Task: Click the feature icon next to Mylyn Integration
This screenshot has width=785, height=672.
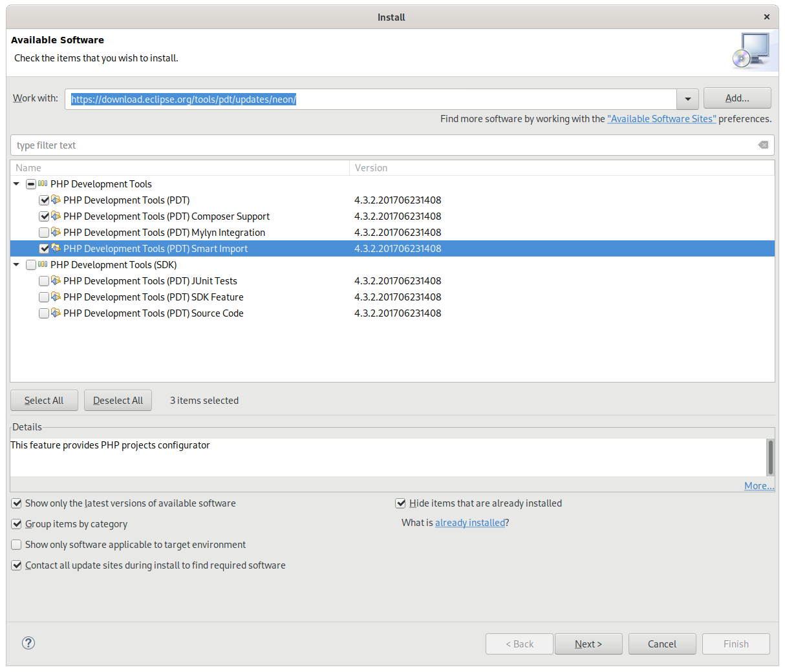Action: coord(54,232)
